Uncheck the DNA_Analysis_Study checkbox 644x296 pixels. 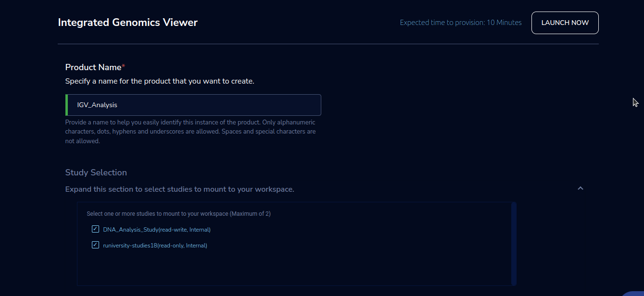pos(95,229)
